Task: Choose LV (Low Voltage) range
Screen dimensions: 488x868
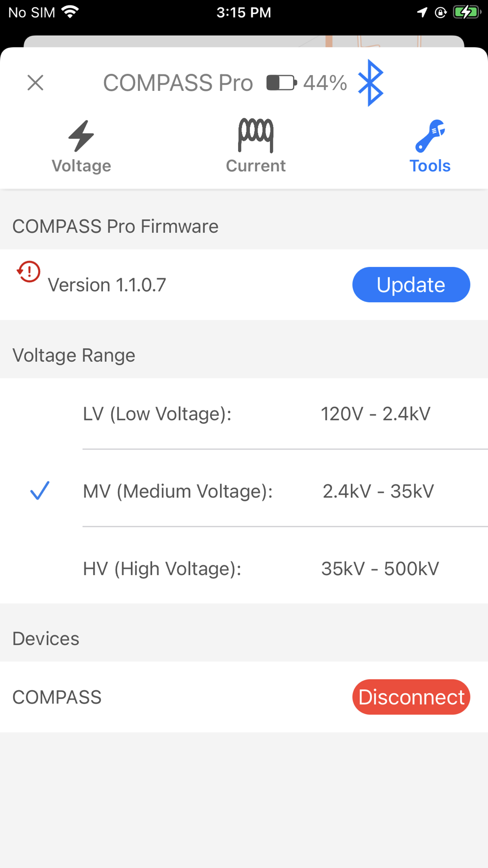Action: tap(244, 413)
